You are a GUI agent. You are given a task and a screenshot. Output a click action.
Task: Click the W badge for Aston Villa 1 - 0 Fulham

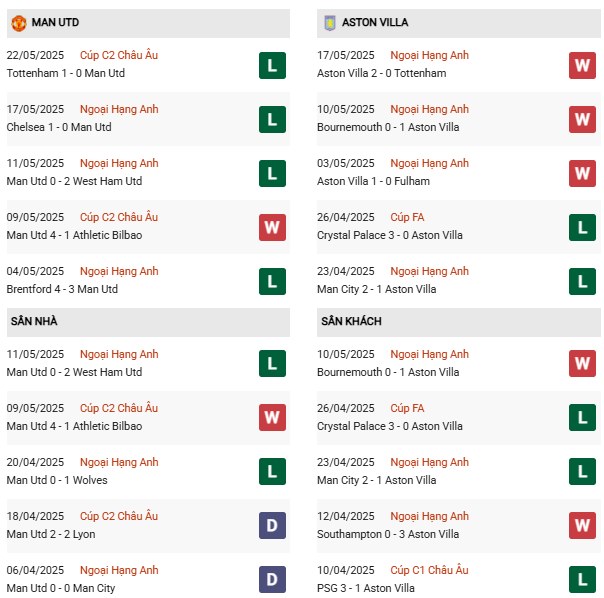click(582, 173)
